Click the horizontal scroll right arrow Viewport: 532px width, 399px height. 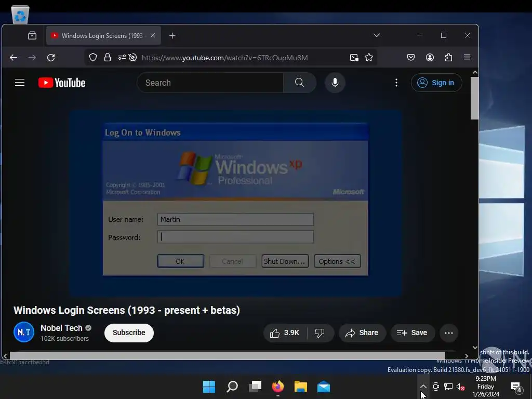[x=467, y=356]
